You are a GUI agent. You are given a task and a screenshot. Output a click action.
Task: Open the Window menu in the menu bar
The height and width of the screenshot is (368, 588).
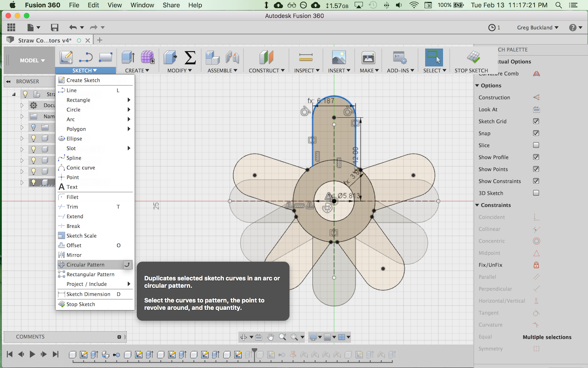tap(142, 5)
